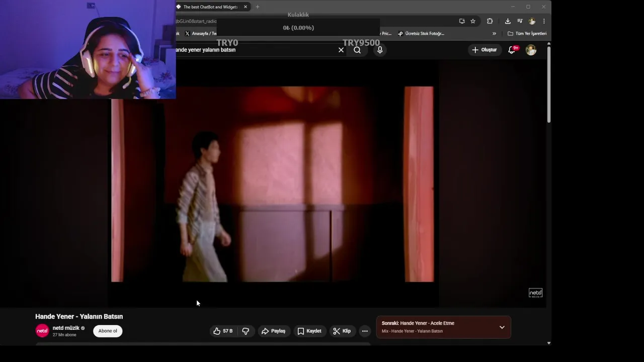Share the video with Paylaş

274,331
